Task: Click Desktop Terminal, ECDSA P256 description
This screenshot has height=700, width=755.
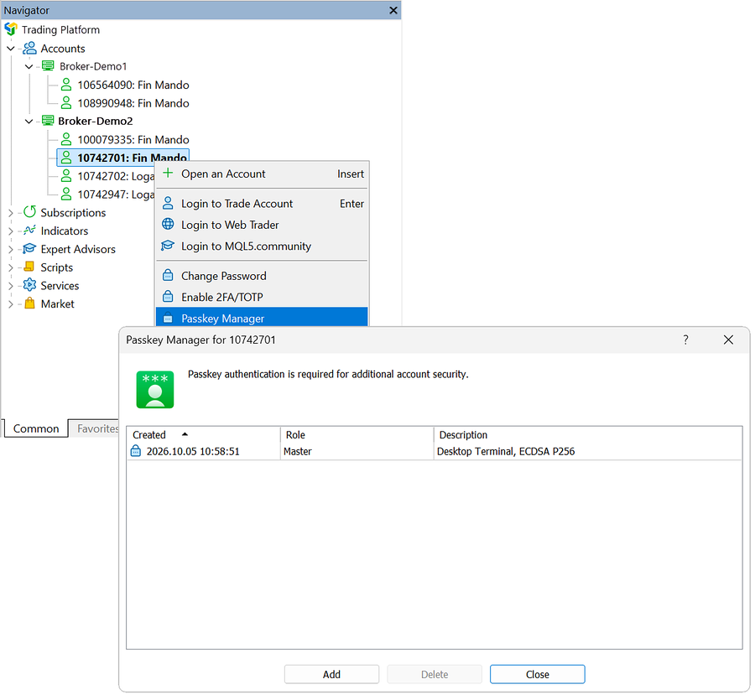Action: tap(506, 451)
